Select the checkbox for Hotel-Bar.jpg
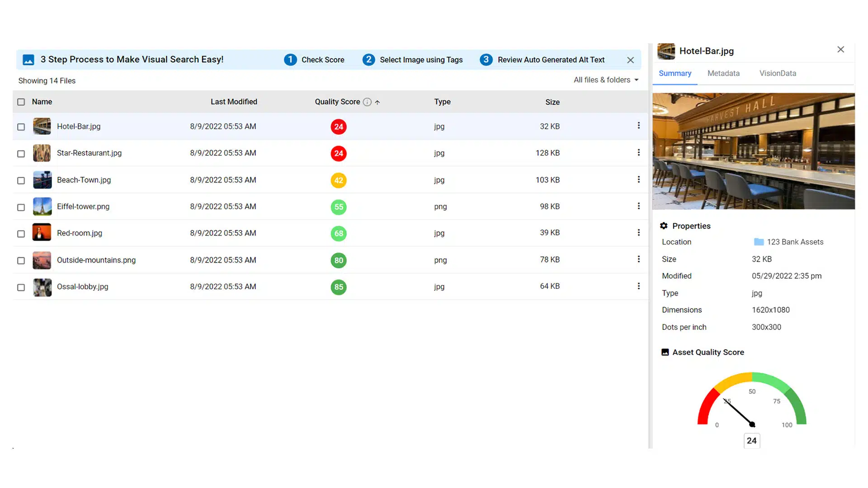Viewport: 868px width, 488px height. click(21, 127)
